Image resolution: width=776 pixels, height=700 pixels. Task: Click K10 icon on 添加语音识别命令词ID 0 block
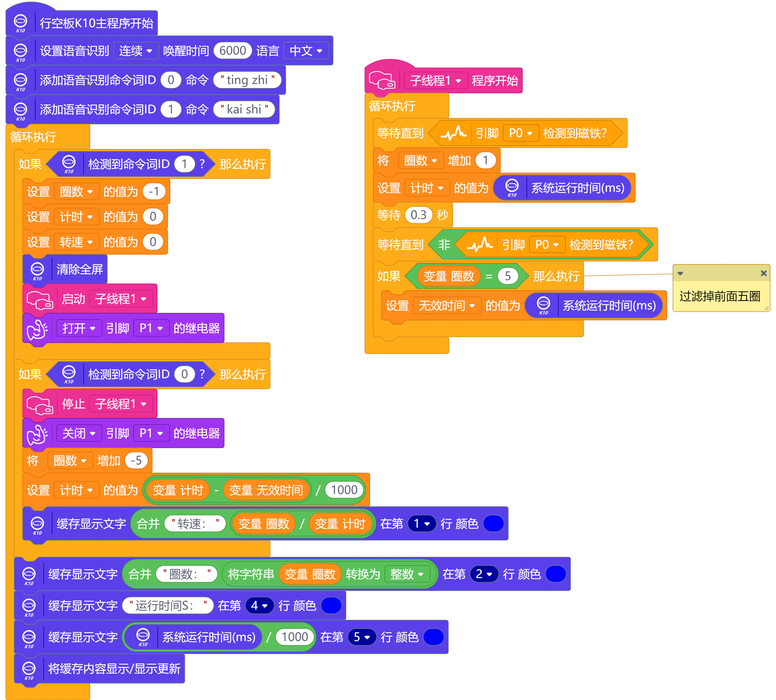20,82
